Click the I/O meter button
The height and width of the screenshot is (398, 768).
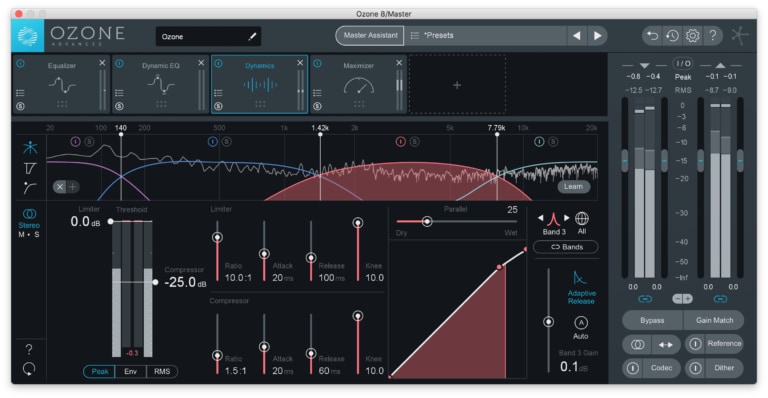point(683,64)
